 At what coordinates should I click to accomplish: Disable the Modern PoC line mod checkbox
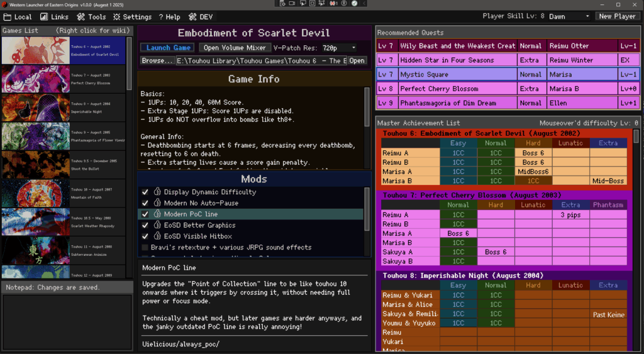tap(145, 214)
